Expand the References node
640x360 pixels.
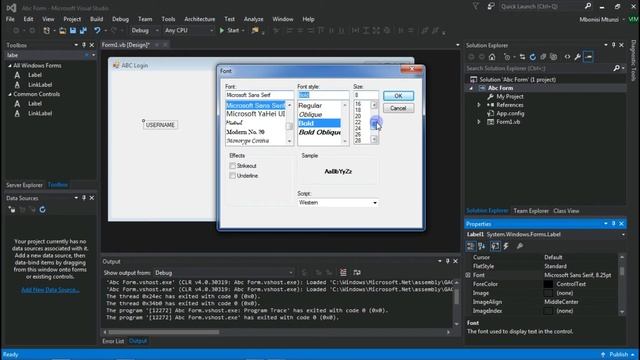click(479, 105)
